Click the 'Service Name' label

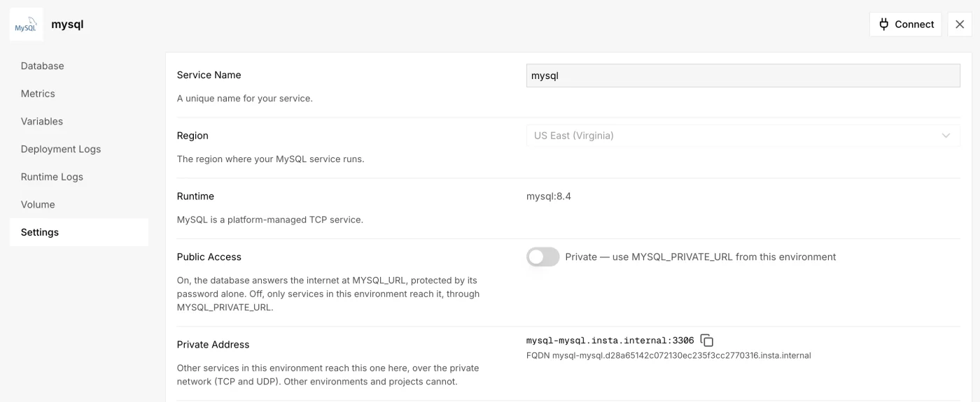[209, 75]
